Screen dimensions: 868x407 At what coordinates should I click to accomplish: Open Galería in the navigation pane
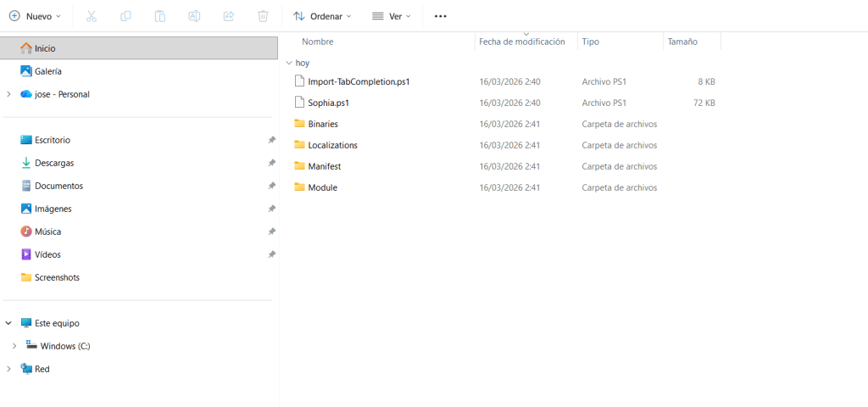(x=48, y=71)
